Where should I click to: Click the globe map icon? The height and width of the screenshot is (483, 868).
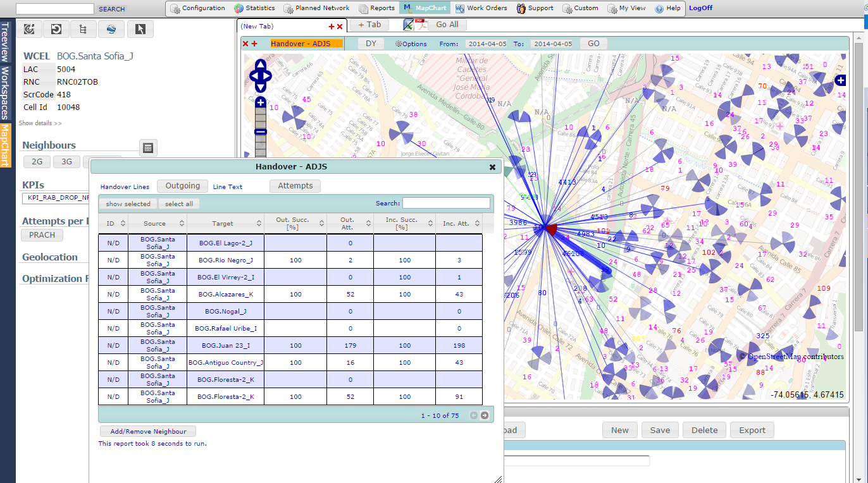pos(111,29)
